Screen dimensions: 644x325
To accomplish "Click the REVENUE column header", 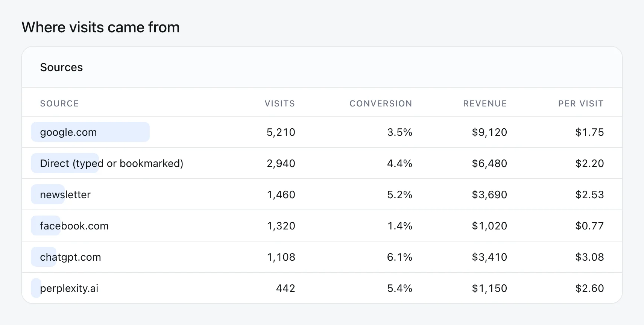I will click(485, 103).
